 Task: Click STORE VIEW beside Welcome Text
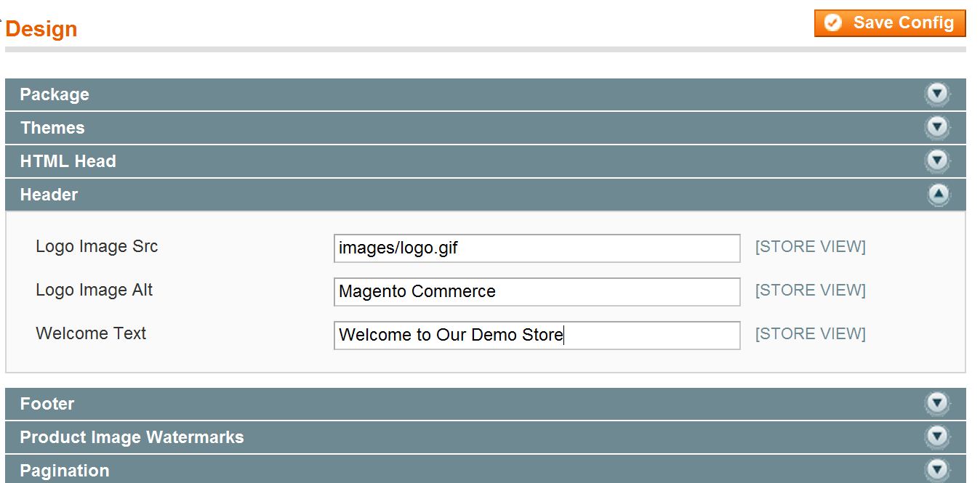[x=810, y=334]
